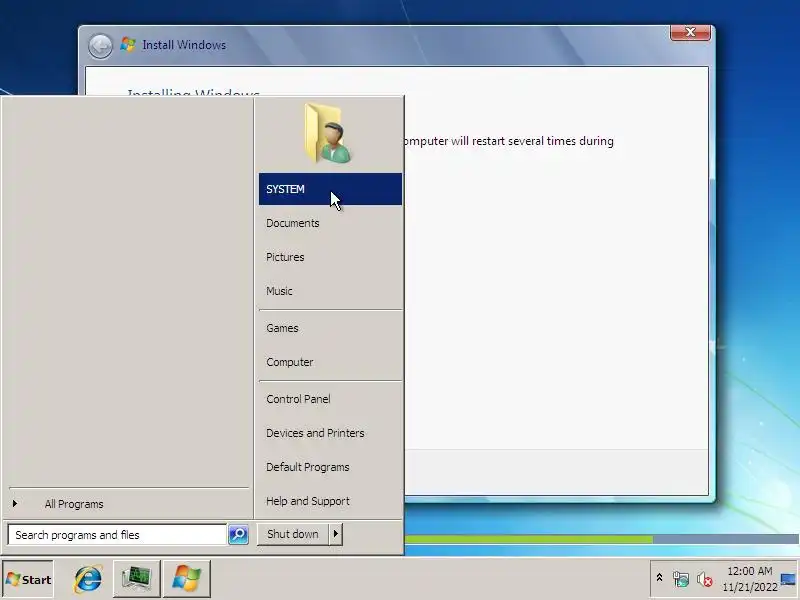
Task: Focus the Search programs and files box
Action: [117, 535]
